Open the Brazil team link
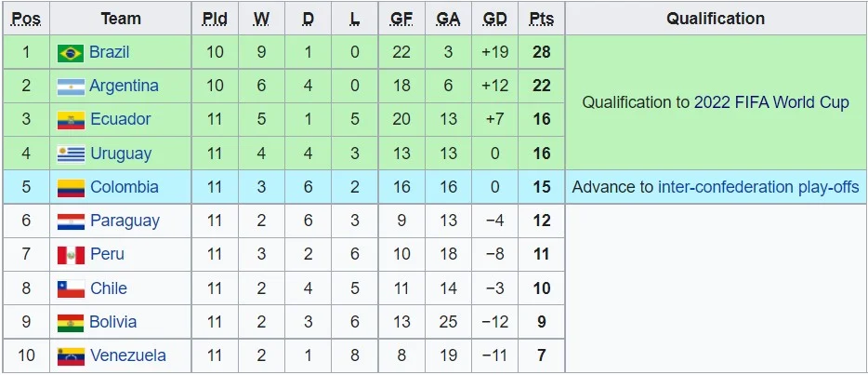The width and height of the screenshot is (868, 375). coord(110,52)
